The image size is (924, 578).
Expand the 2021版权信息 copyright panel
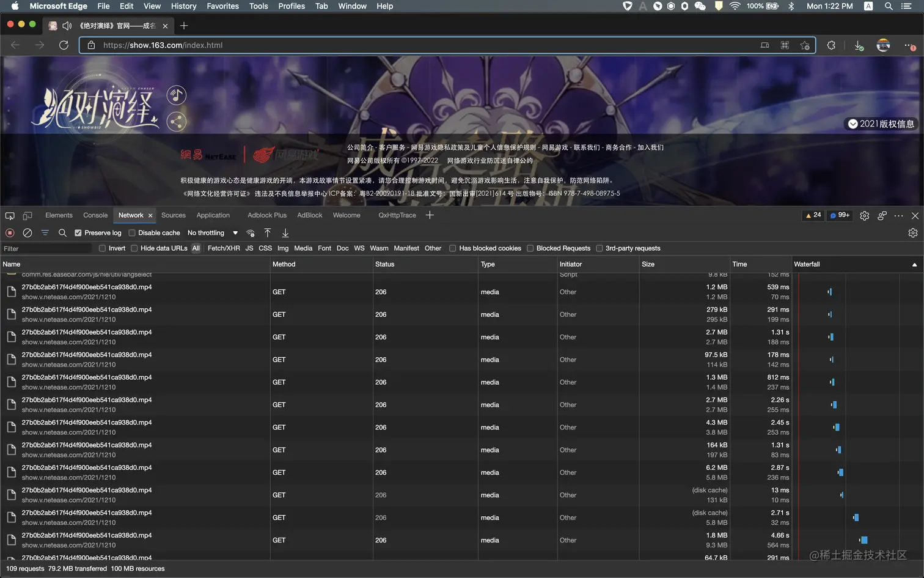[x=881, y=124]
